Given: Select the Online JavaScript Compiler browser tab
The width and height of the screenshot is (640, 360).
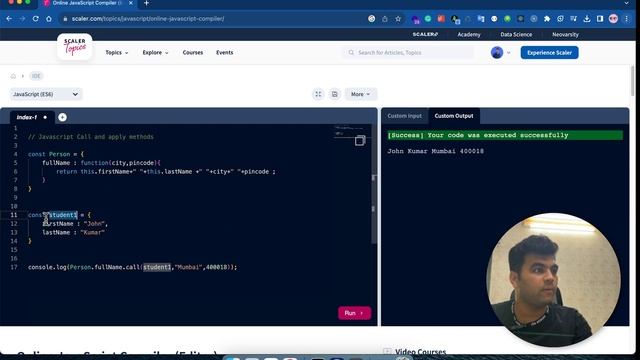Looking at the screenshot, I should click(88, 3).
